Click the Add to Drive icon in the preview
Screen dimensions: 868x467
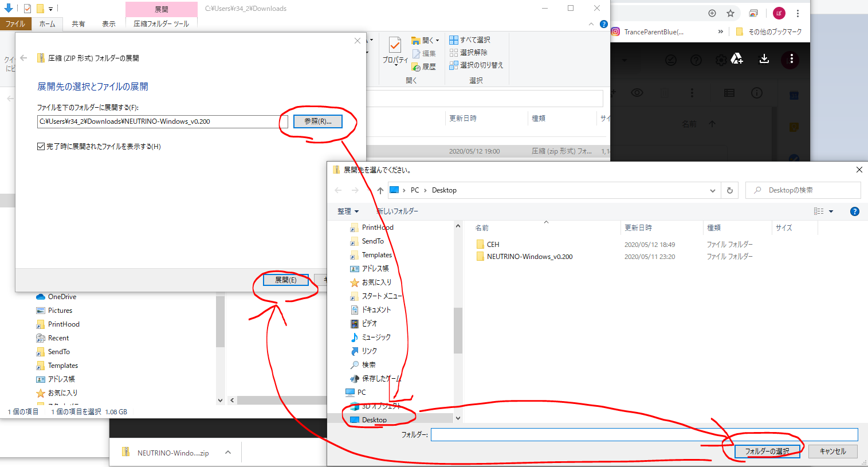coord(737,59)
